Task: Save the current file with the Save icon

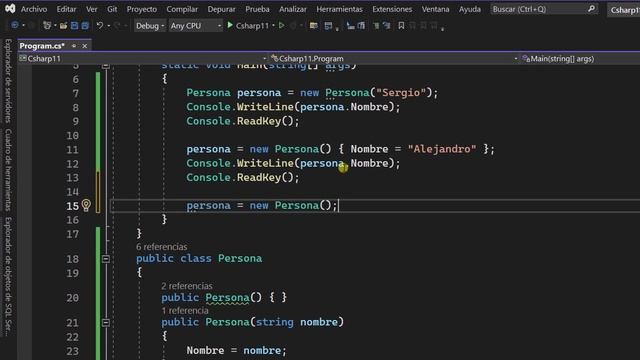Action: 74,26
